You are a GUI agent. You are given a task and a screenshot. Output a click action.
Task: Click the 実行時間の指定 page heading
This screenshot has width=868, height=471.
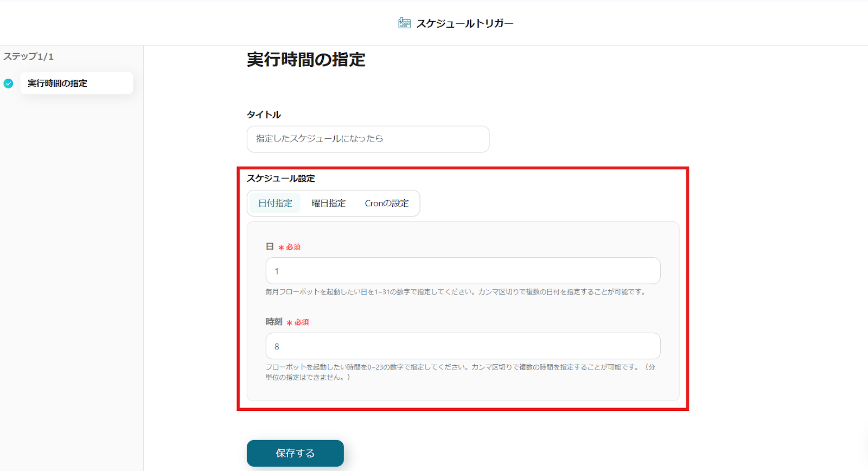click(306, 59)
